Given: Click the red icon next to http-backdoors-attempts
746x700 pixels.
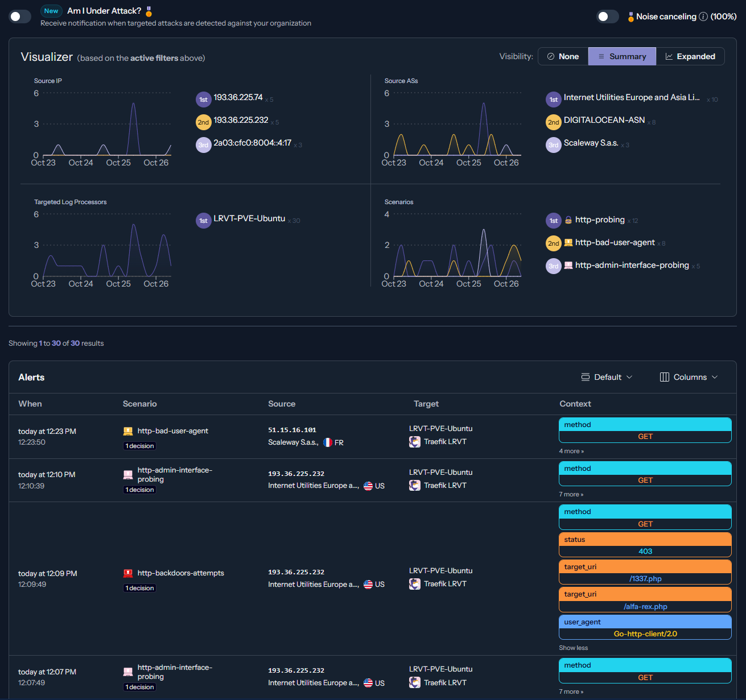Looking at the screenshot, I should [127, 573].
